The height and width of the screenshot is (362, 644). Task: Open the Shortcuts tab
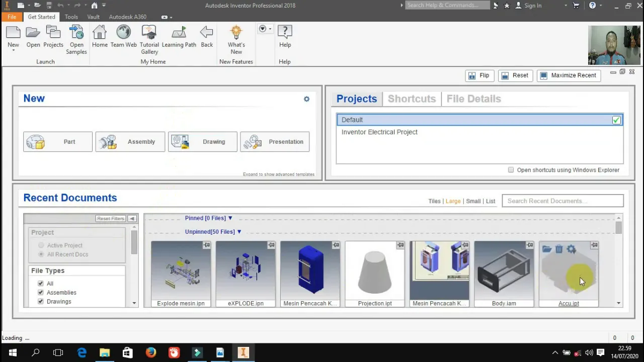412,99
